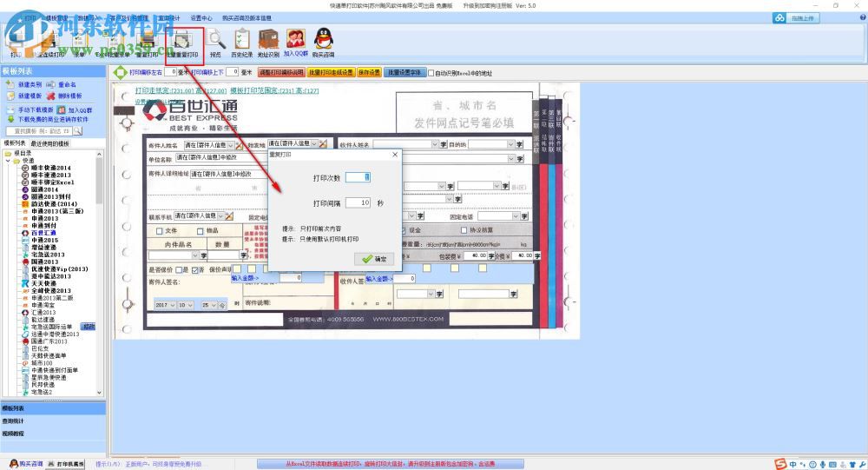The image size is (868, 470).
Task: Click the 批量设置字体 button
Action: [x=404, y=73]
